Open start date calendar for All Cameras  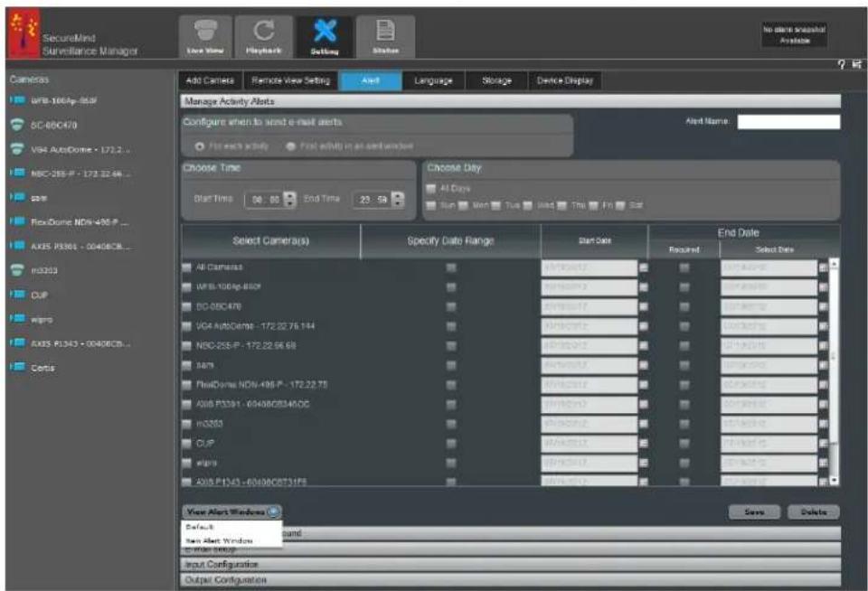pyautogui.click(x=643, y=267)
